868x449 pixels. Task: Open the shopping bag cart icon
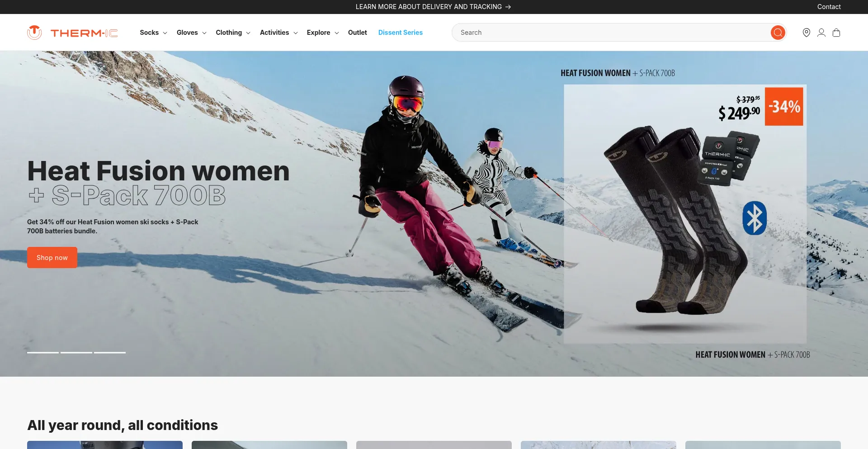836,33
